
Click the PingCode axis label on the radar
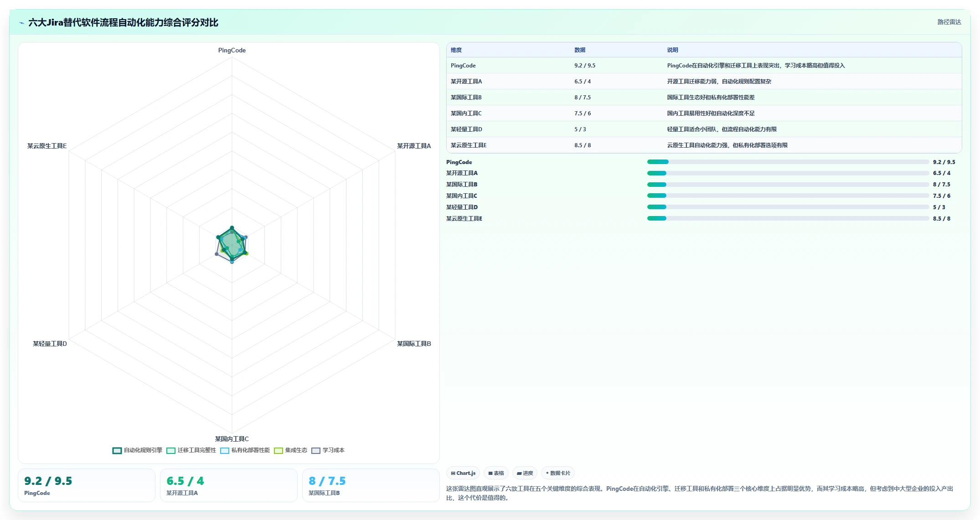point(232,51)
